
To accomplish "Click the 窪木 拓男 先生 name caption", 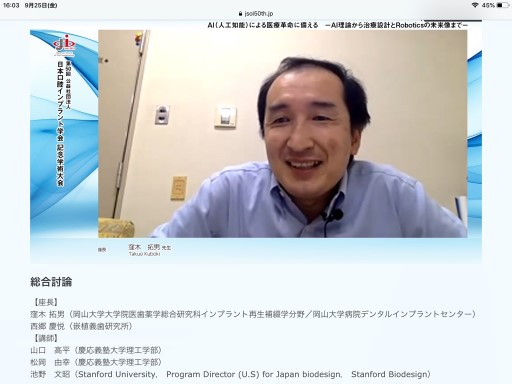I will pyautogui.click(x=150, y=247).
